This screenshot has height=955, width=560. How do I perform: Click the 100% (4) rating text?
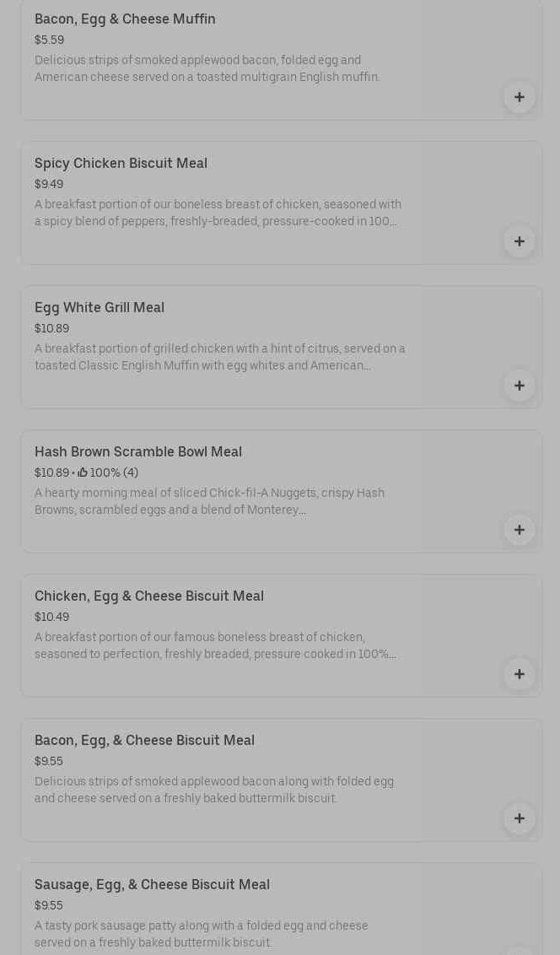point(114,472)
